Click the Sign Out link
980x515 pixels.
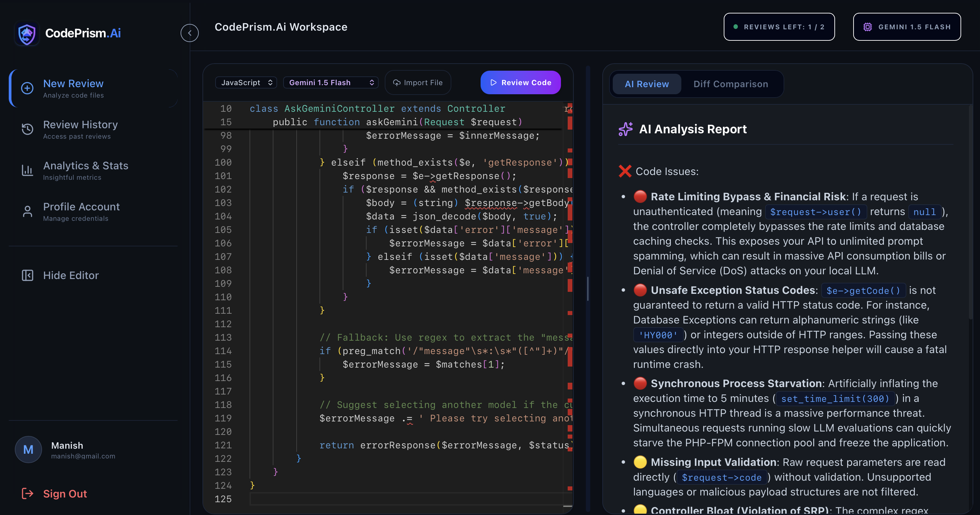point(54,494)
